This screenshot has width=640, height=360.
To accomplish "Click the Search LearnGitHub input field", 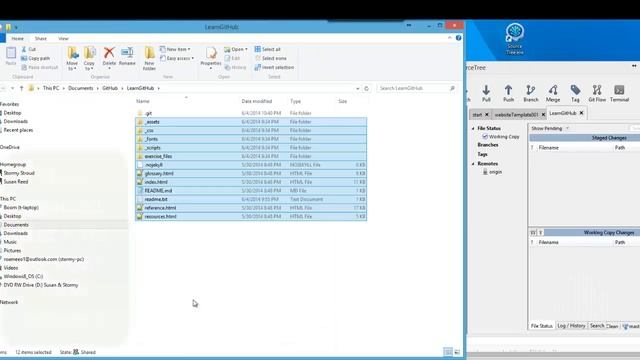I will [416, 88].
